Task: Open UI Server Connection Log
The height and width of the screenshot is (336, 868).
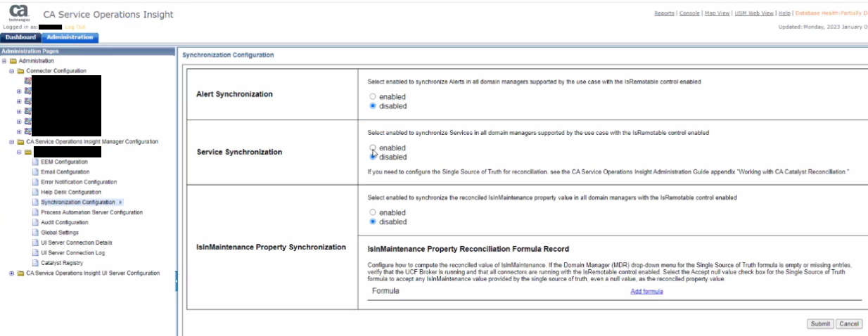Action: (72, 252)
